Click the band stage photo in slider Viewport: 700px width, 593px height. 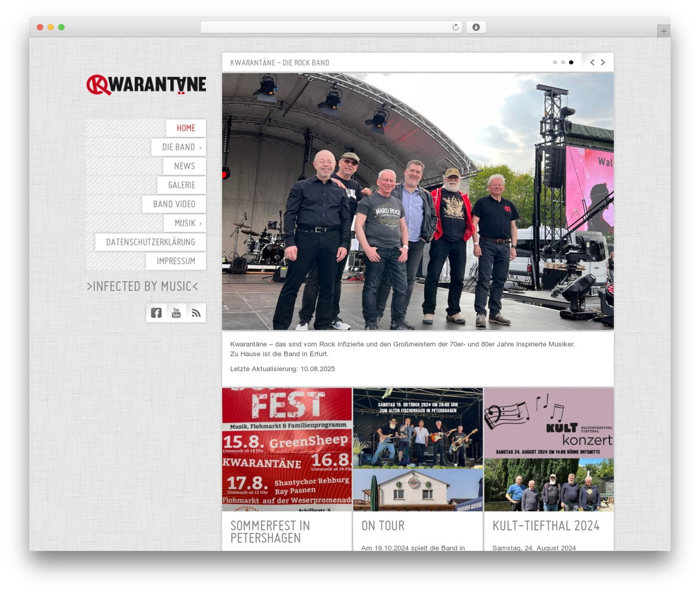pyautogui.click(x=418, y=201)
